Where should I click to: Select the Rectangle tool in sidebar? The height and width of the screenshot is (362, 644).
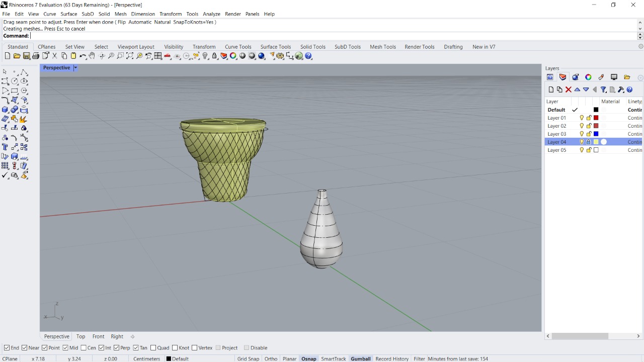click(15, 90)
